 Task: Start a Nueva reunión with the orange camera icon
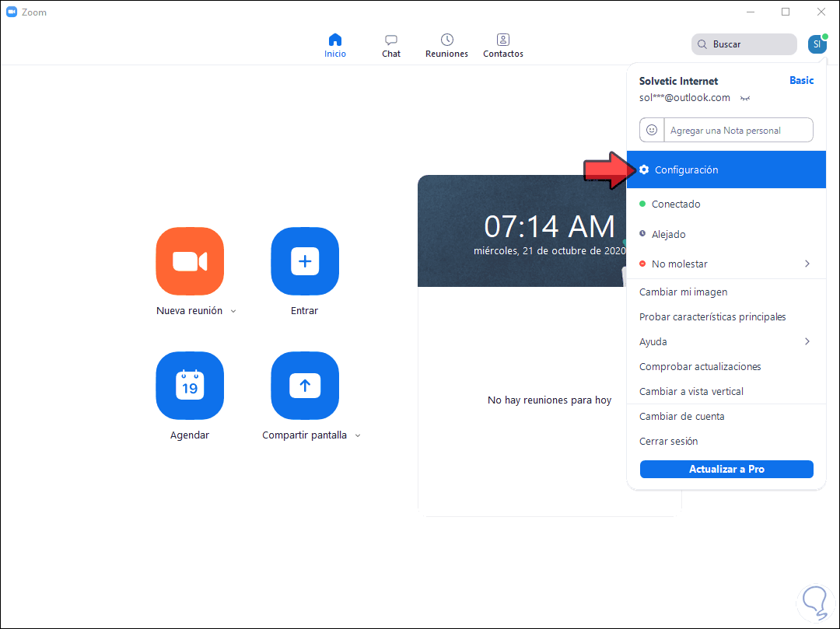[x=190, y=261]
